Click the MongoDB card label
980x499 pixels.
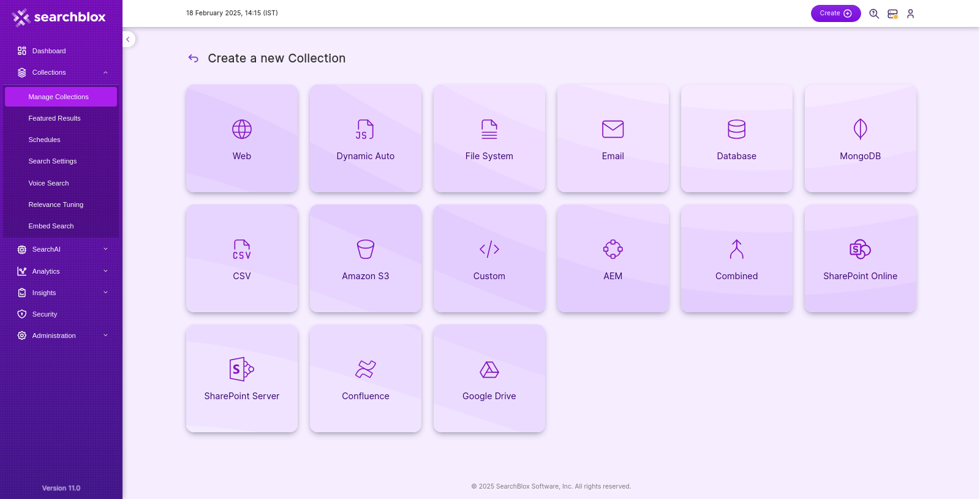(x=861, y=156)
